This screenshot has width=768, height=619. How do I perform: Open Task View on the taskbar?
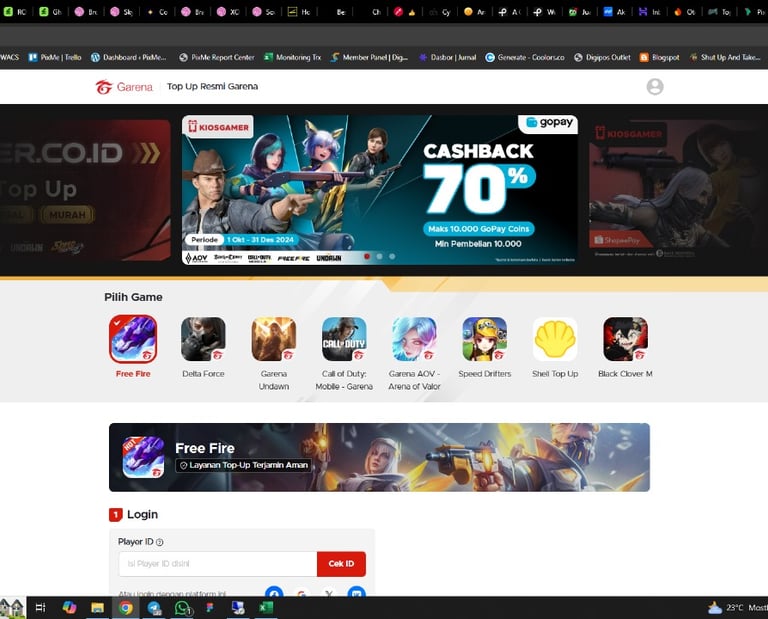(41, 608)
